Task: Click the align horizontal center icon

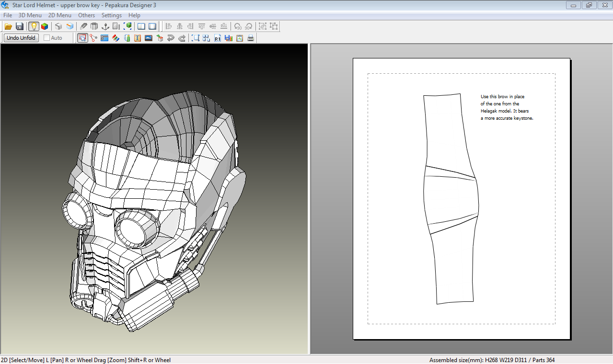Action: tap(180, 26)
